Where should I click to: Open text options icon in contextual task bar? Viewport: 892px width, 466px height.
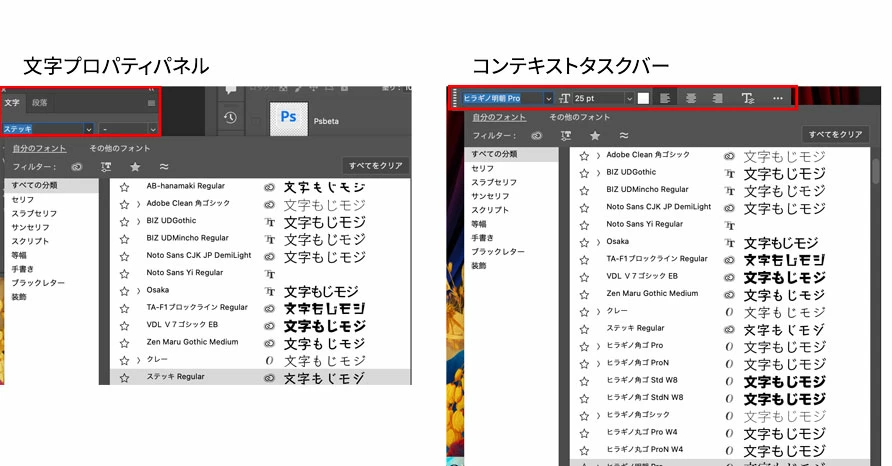click(x=748, y=98)
